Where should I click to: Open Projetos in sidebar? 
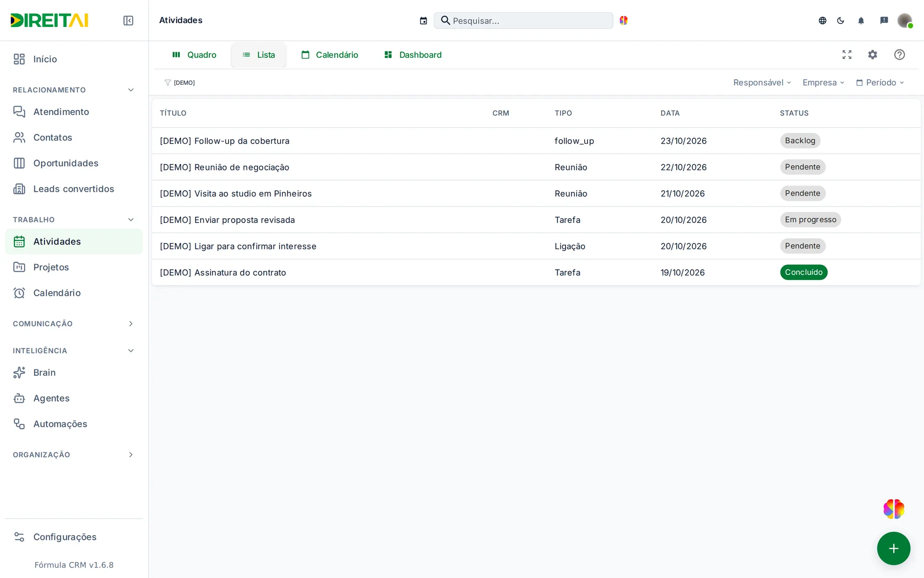click(x=74, y=267)
